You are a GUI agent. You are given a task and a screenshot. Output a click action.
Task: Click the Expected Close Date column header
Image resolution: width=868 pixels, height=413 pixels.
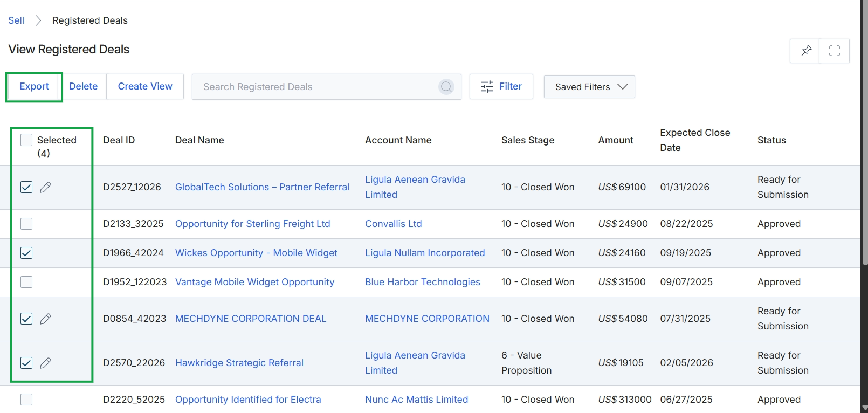pos(695,140)
